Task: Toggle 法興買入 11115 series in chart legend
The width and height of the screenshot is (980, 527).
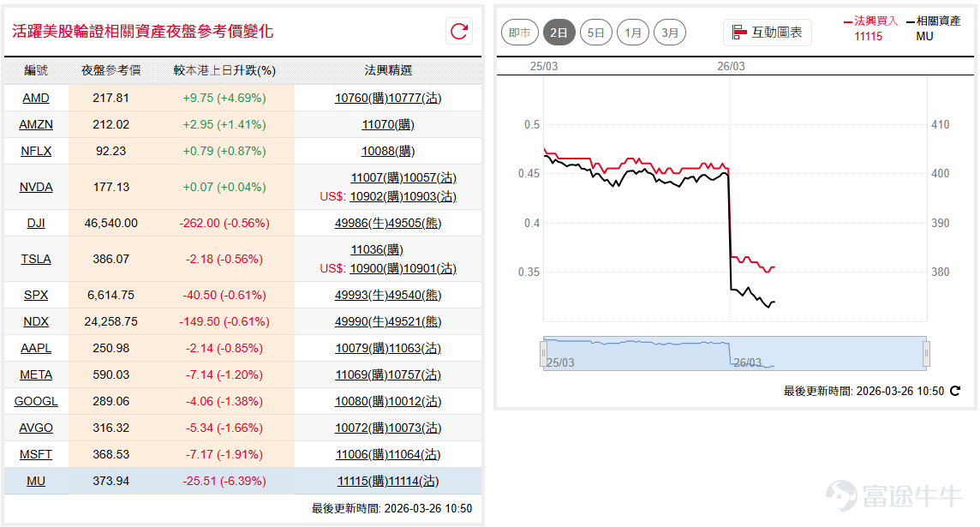Action: click(870, 28)
